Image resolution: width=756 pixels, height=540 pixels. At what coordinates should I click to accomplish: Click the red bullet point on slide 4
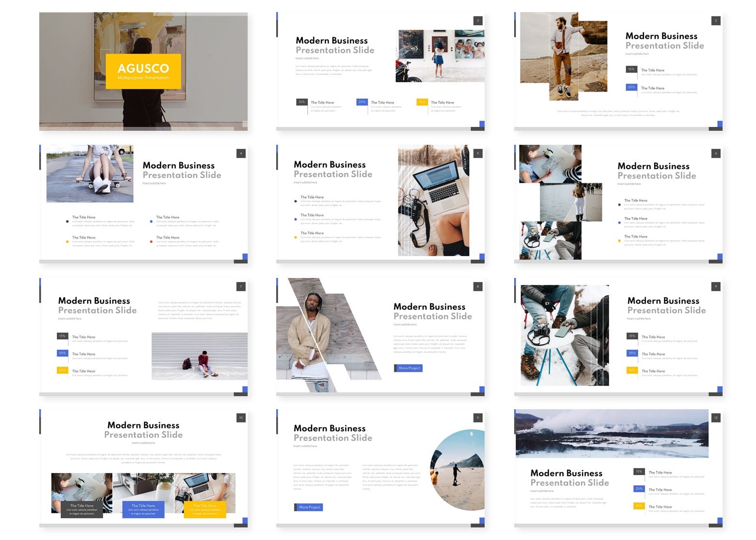tap(151, 242)
